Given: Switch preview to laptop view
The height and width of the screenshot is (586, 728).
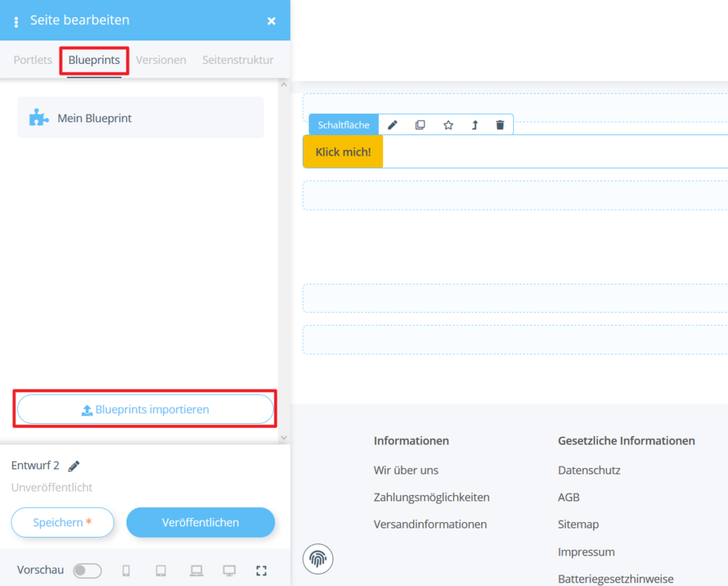Looking at the screenshot, I should 196,570.
